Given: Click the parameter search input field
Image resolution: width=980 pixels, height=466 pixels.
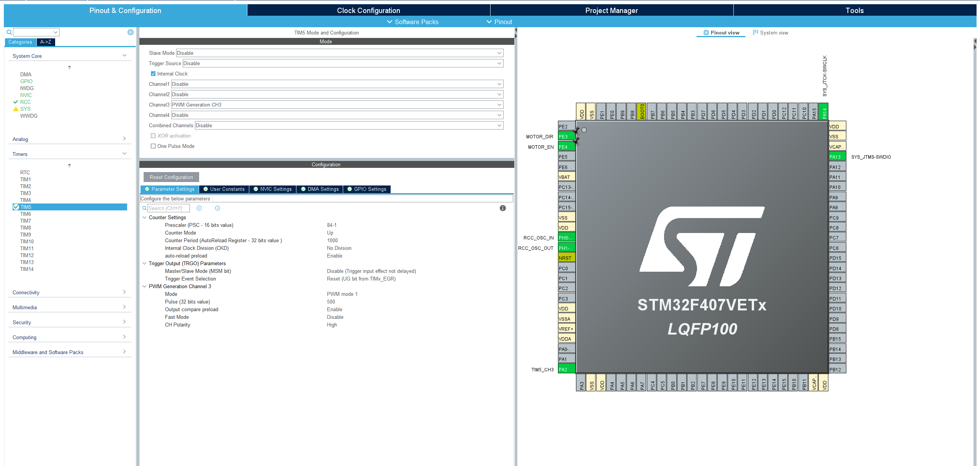Looking at the screenshot, I should pyautogui.click(x=169, y=208).
